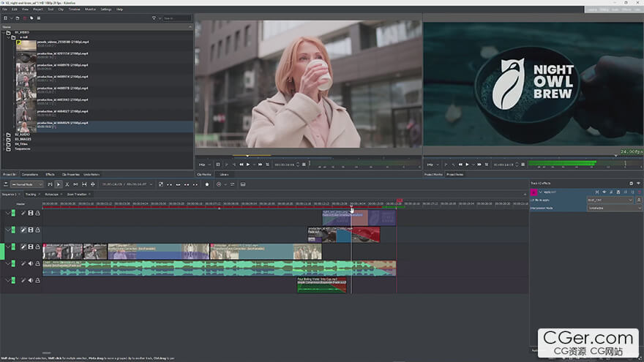Screen dimensions: 644x362
Task: Open the LUT file to apply dropdown
Action: coord(610,200)
